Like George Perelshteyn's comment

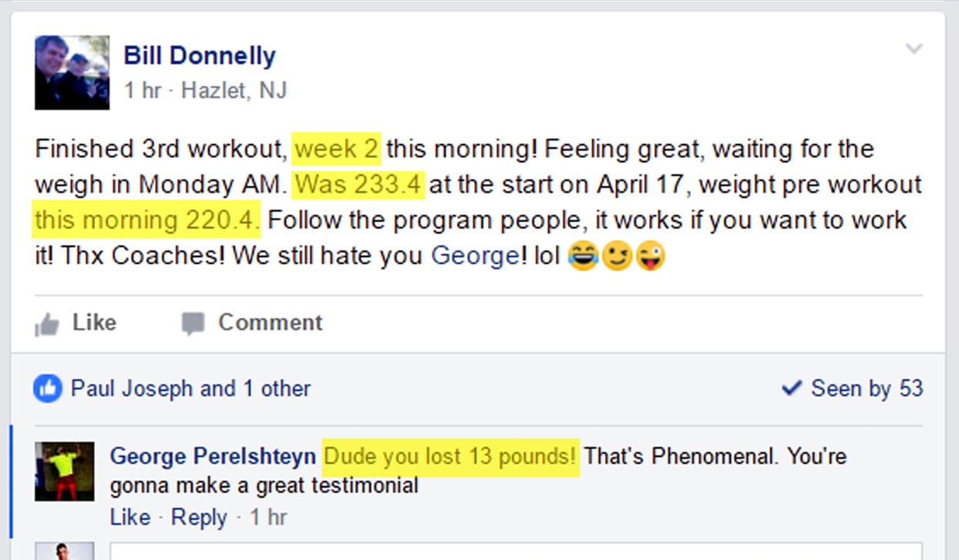130,517
